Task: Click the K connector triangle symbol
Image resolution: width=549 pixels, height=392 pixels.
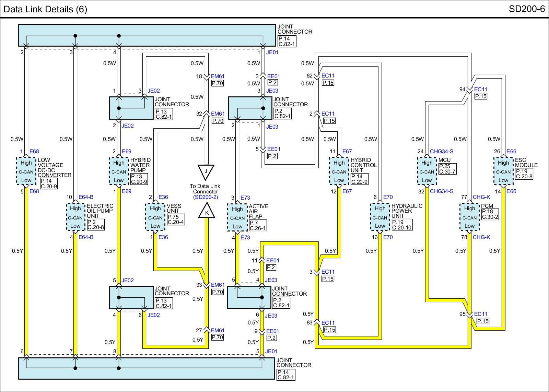Action: pos(207,212)
